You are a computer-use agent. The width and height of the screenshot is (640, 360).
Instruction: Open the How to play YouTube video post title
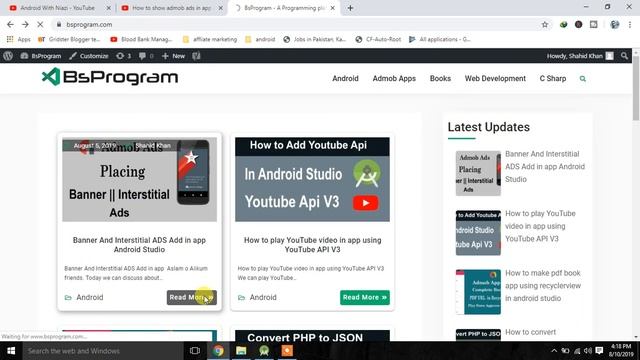click(312, 245)
